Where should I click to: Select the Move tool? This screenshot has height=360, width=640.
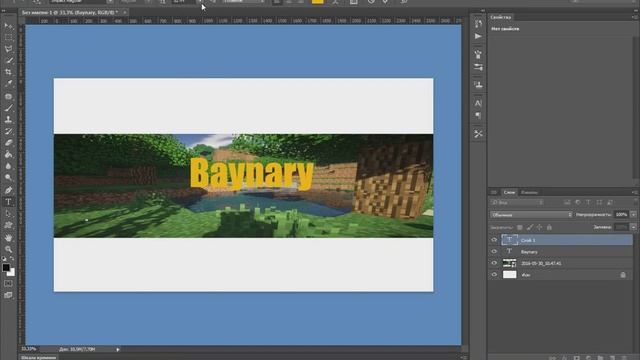(8, 26)
